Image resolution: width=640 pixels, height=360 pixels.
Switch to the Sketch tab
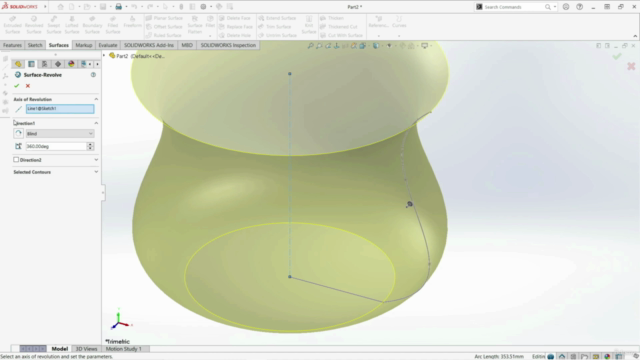pos(35,45)
